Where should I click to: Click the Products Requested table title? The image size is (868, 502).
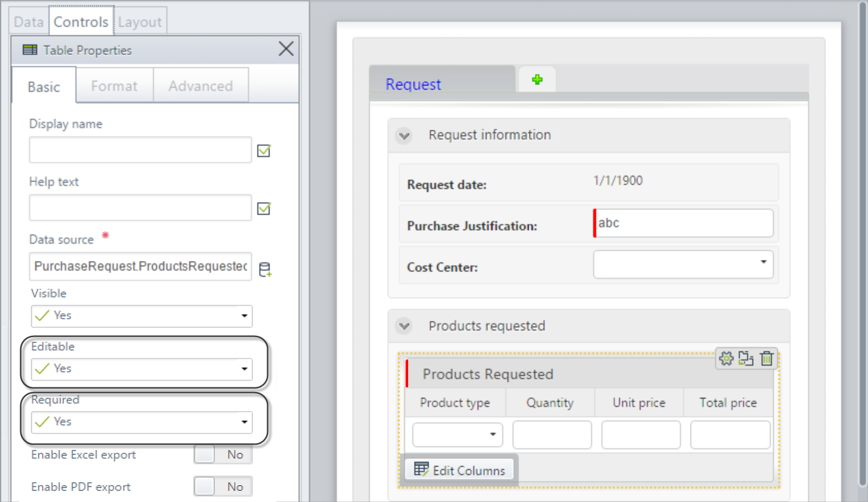click(488, 374)
